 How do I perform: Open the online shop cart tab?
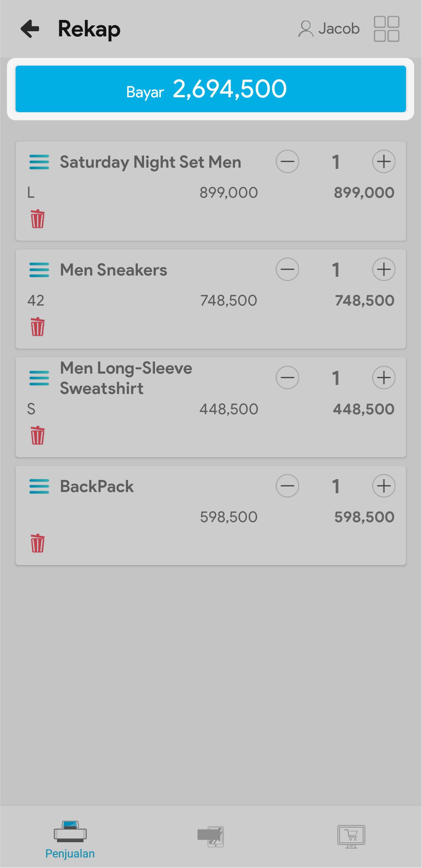click(x=351, y=836)
